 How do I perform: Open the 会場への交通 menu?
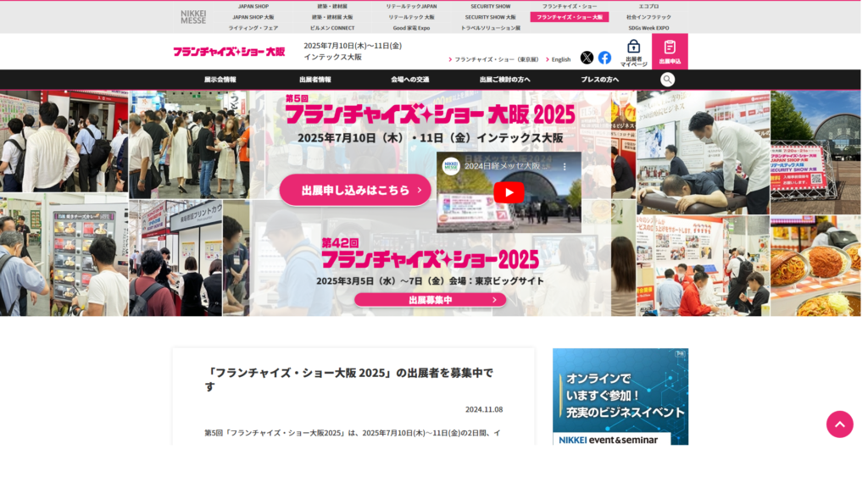pyautogui.click(x=410, y=80)
